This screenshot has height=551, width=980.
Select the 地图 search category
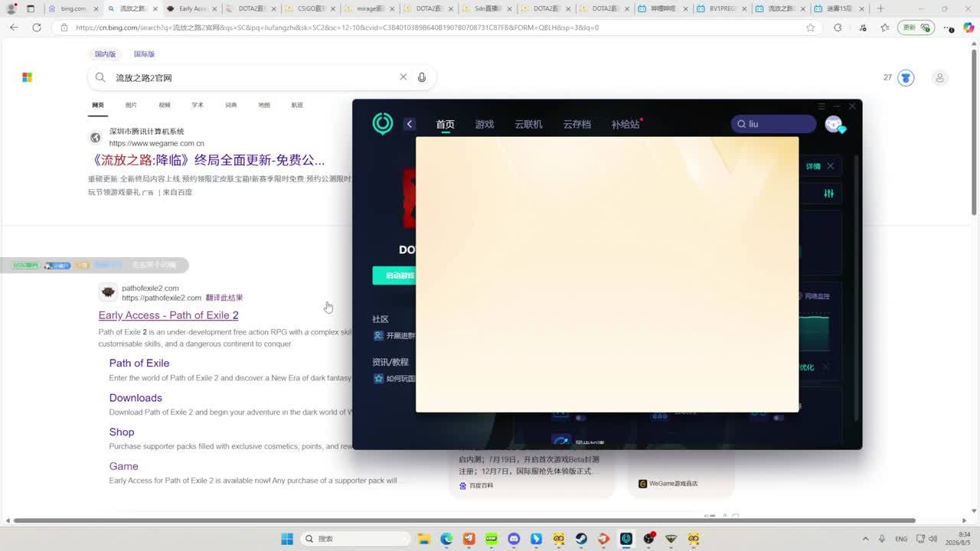click(264, 105)
